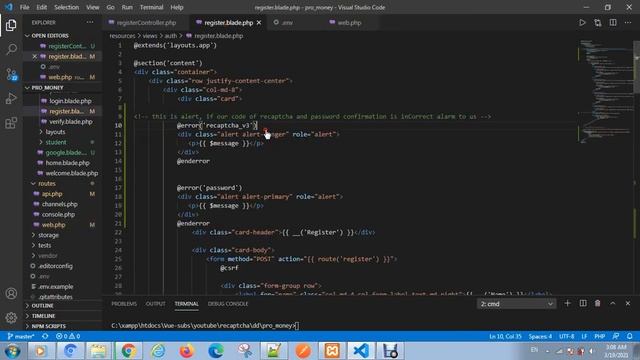Kill the terminal with trash icon
The image size is (640, 360).
(x=598, y=304)
